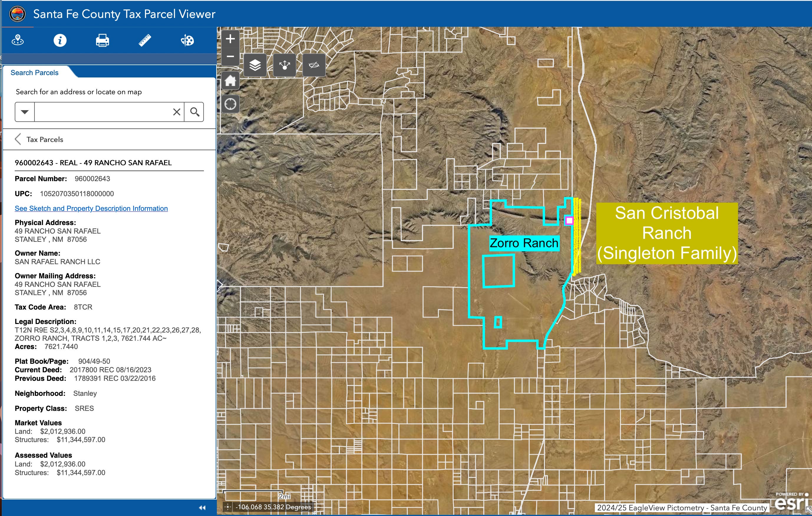The height and width of the screenshot is (516, 812).
Task: Return to the default home extent
Action: click(x=230, y=80)
